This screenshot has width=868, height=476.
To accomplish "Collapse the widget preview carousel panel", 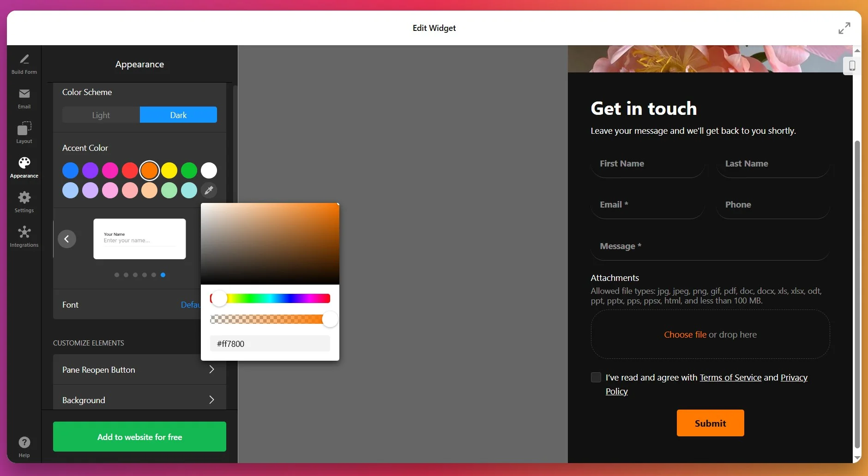I will click(x=66, y=238).
